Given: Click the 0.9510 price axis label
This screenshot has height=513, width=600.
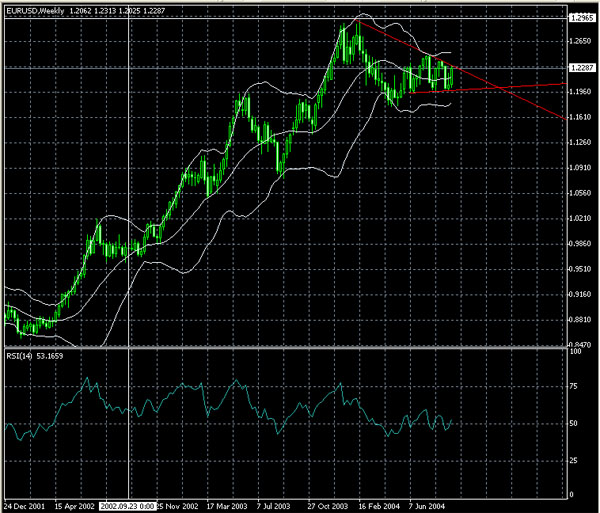Looking at the screenshot, I should pyautogui.click(x=581, y=269).
